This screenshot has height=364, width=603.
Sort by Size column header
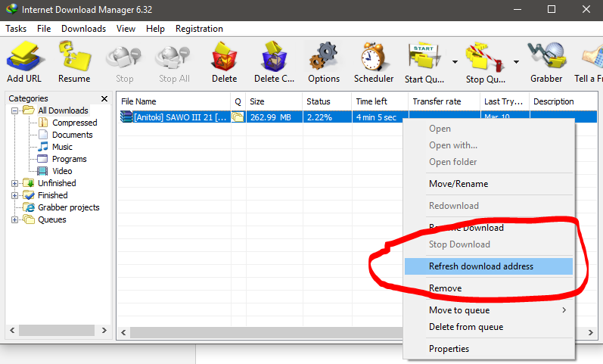pyautogui.click(x=274, y=101)
